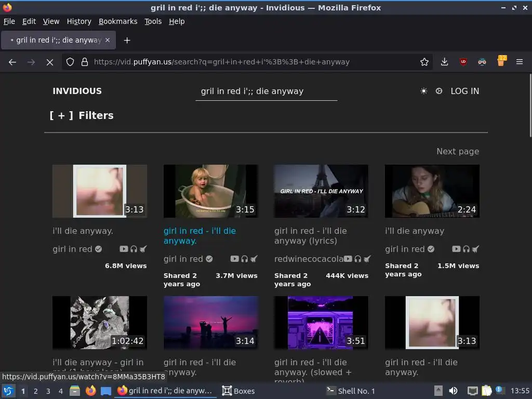The image size is (532, 399).
Task: Audio mode for the redwinecocacola lyrics video
Action: pyautogui.click(x=357, y=259)
